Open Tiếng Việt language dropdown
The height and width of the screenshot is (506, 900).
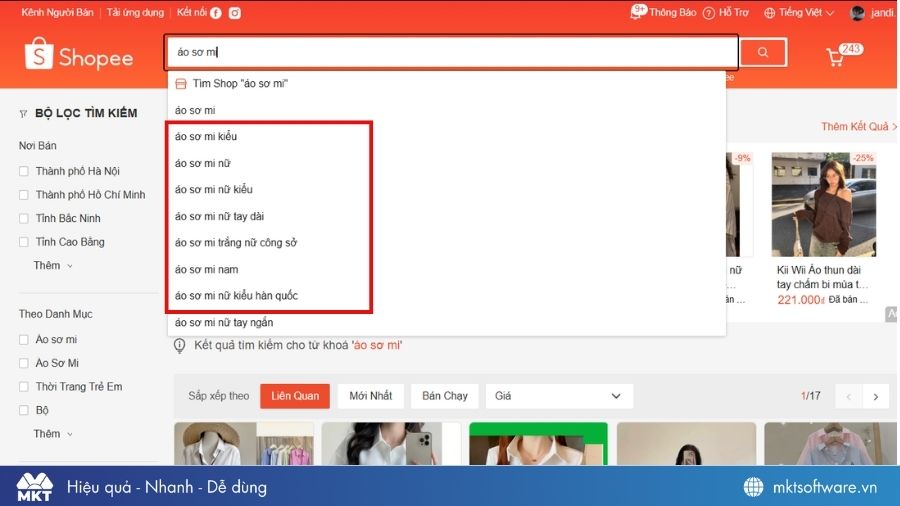click(799, 13)
